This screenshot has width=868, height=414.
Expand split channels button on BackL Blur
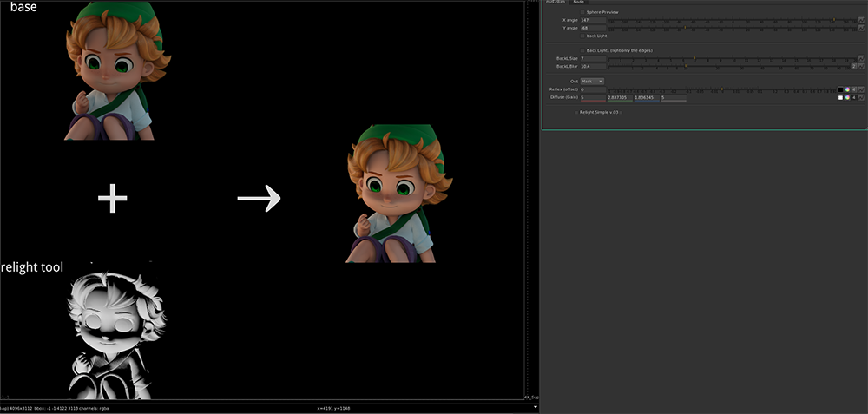click(x=854, y=66)
